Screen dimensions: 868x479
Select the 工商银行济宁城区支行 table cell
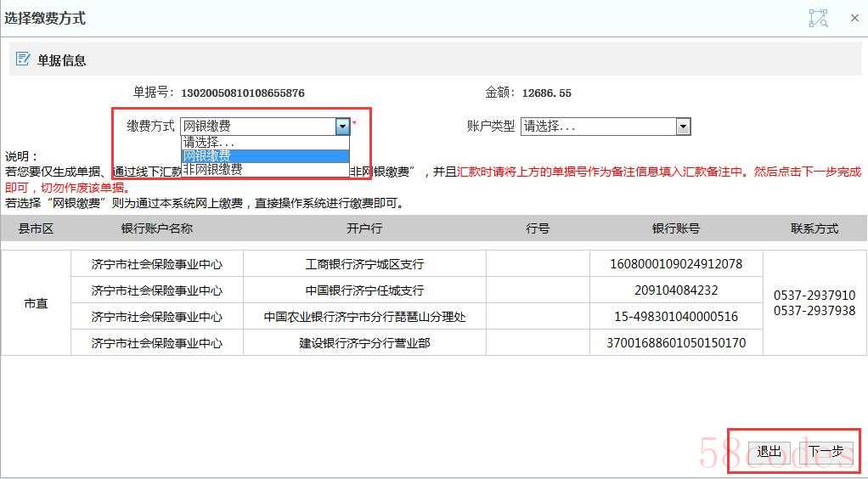point(364,264)
